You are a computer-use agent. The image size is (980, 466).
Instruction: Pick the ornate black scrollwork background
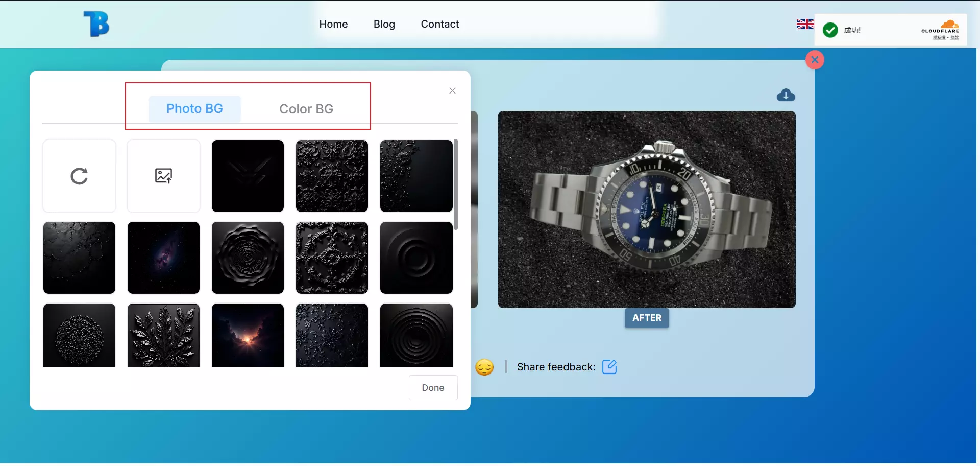click(332, 258)
